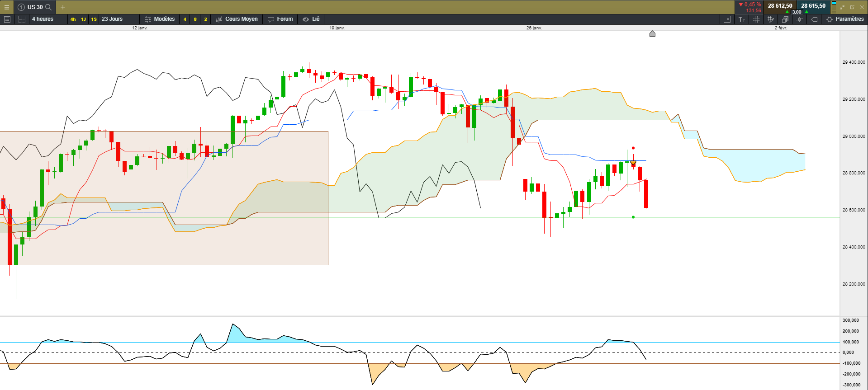Select the price label tag icon
The height and width of the screenshot is (390, 868).
click(x=814, y=19)
